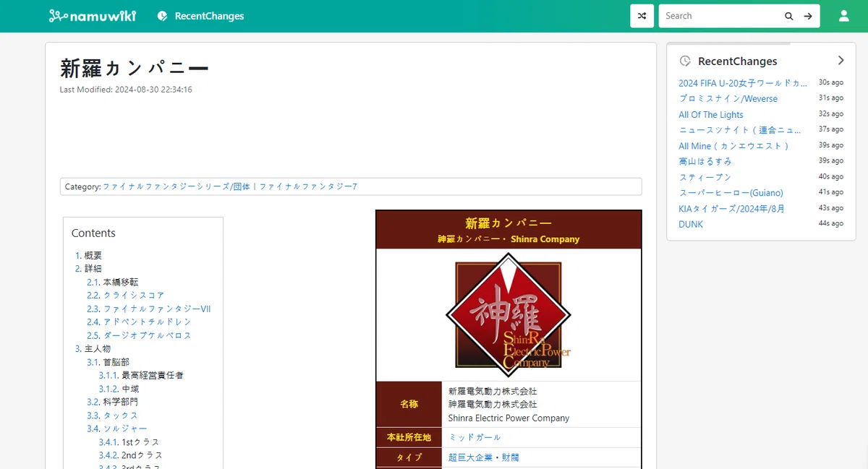The image size is (868, 469).
Task: Click the 名称 row label in infobox
Action: (x=409, y=404)
